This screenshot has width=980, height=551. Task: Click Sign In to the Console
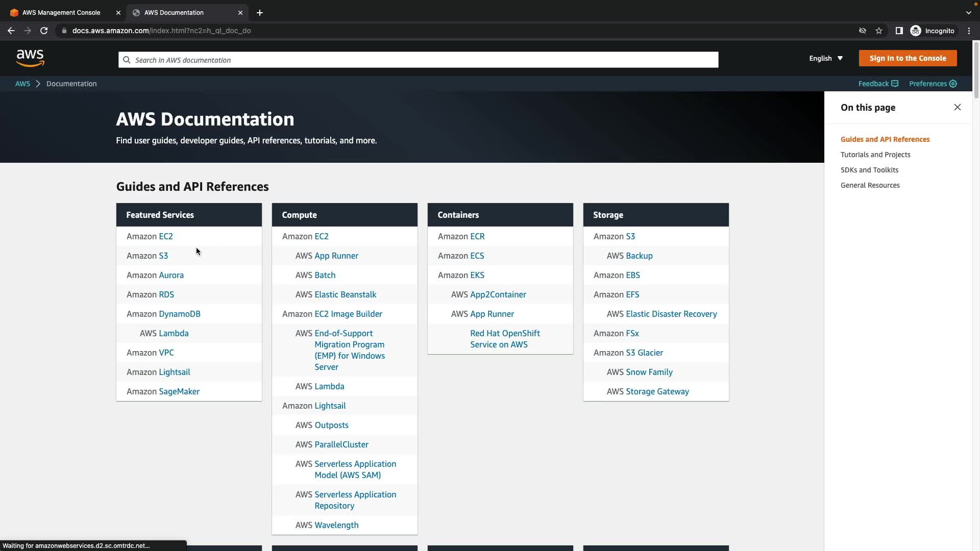pos(908,58)
